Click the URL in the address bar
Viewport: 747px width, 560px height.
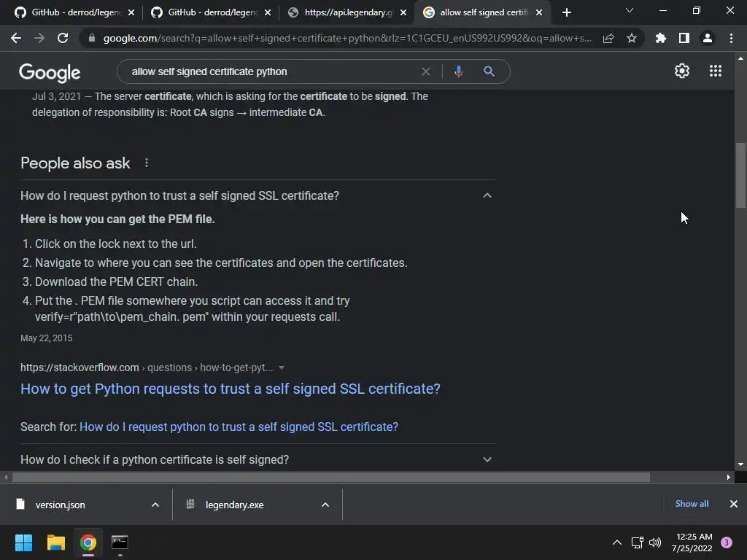click(347, 38)
